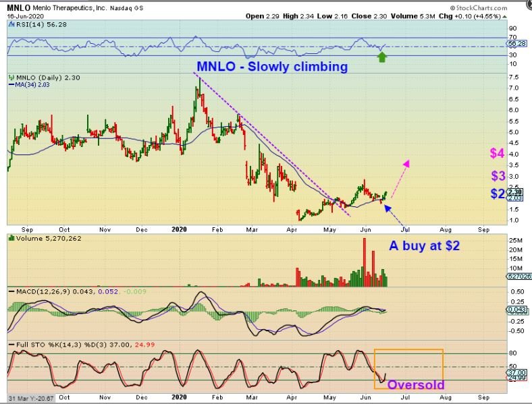
Task: Click the MNLO ticker symbol in header
Action: (x=19, y=8)
